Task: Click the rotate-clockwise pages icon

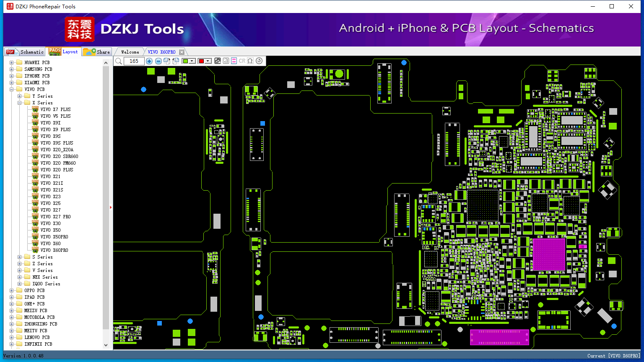Action: pyautogui.click(x=167, y=61)
